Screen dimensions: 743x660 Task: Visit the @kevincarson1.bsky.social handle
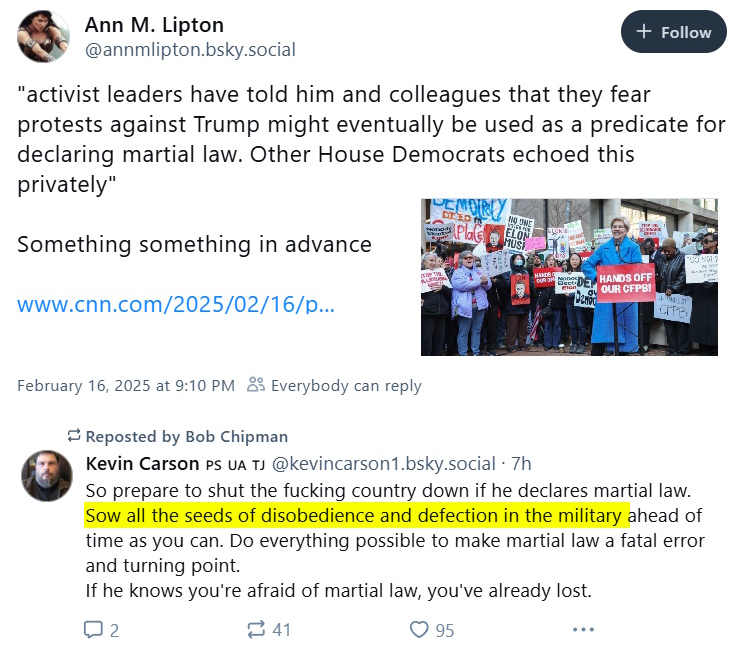[383, 464]
